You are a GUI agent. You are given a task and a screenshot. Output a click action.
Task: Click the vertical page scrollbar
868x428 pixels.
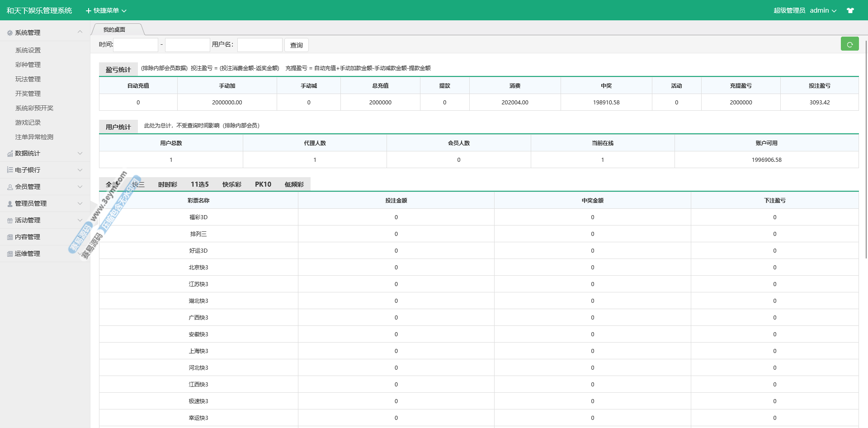pos(866,149)
